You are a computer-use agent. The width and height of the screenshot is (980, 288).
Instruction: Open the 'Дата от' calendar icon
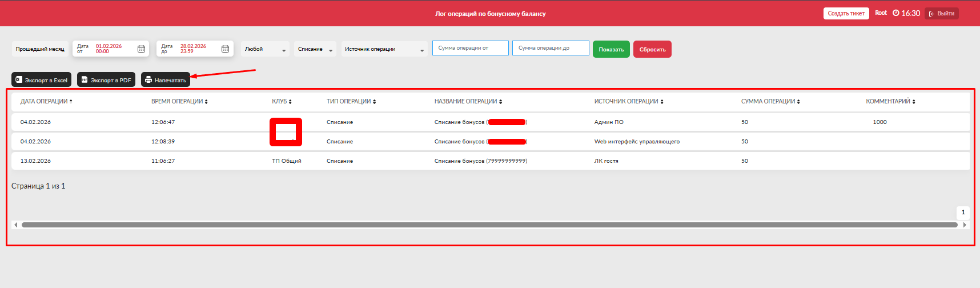(x=141, y=49)
